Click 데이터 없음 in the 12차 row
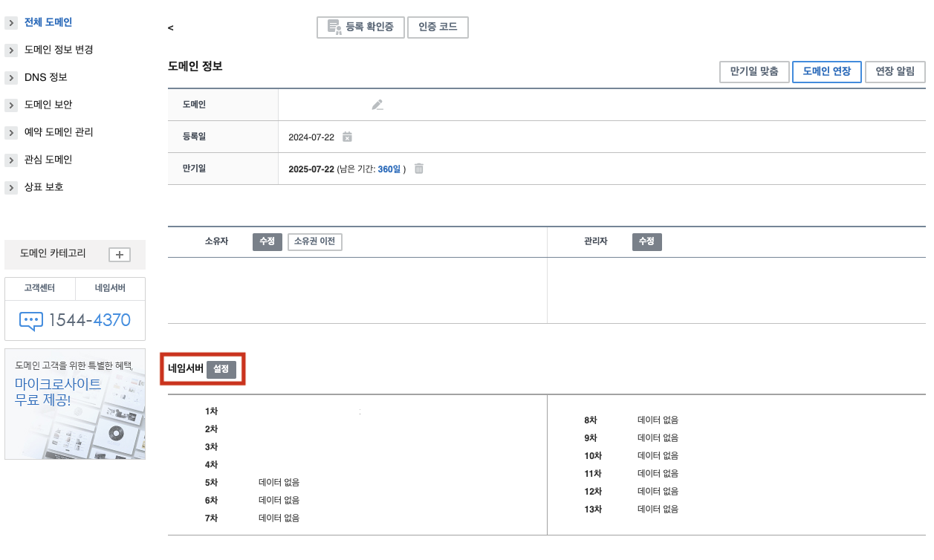 (x=658, y=492)
